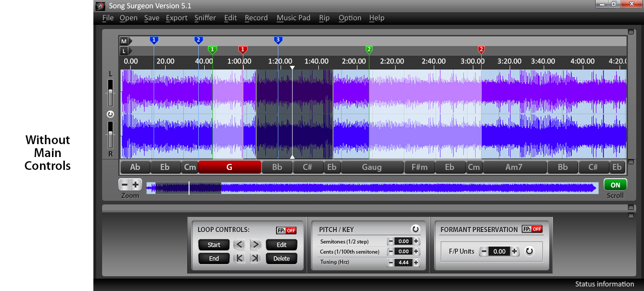Screen dimensions: 644x291
Task: Open the Music Pad menu
Action: [x=293, y=18]
